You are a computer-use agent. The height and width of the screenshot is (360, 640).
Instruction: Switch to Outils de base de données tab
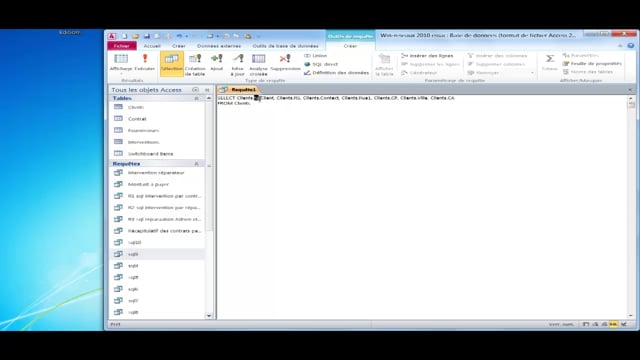[x=285, y=46]
